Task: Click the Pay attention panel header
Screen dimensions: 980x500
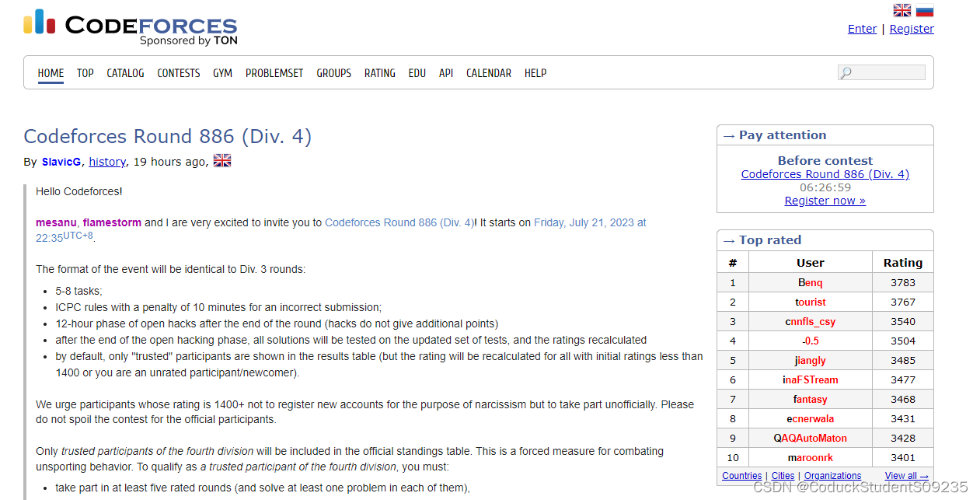Action: point(825,135)
